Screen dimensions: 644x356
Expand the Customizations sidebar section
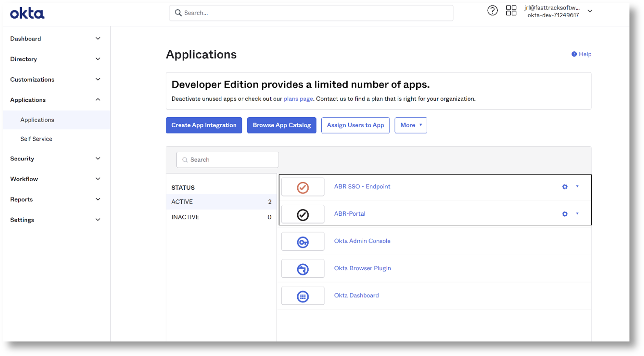[98, 79]
